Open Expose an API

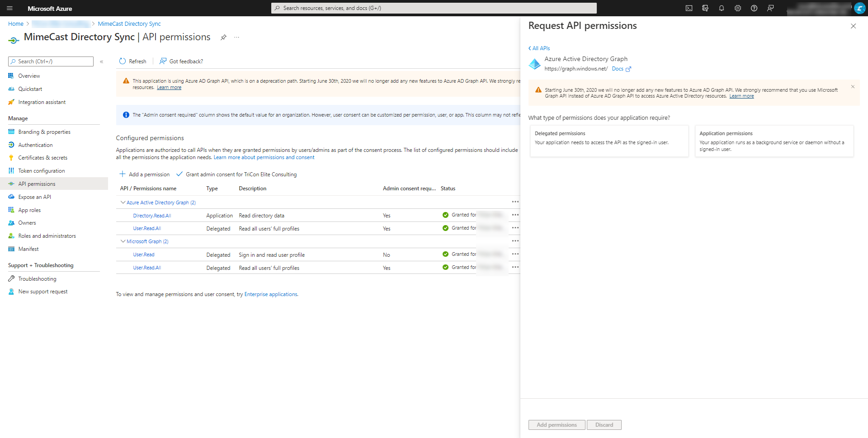click(x=34, y=197)
